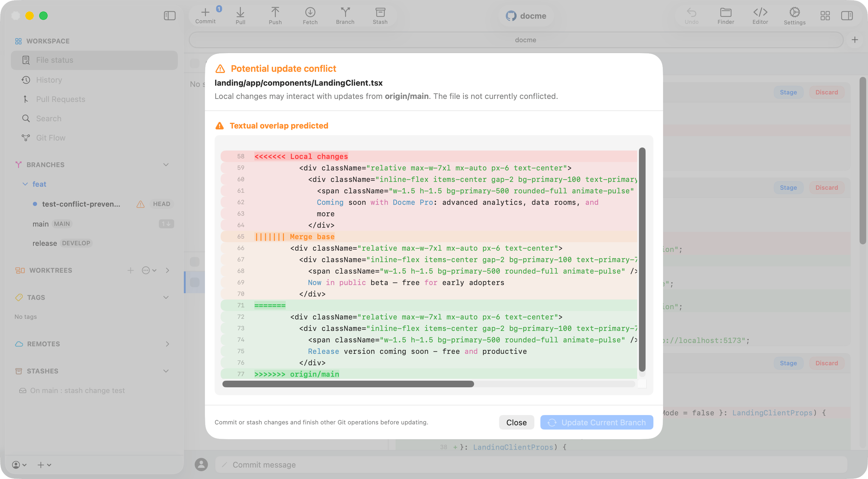The image size is (868, 479).
Task: Click the Fetch toolbar icon
Action: 310,16
